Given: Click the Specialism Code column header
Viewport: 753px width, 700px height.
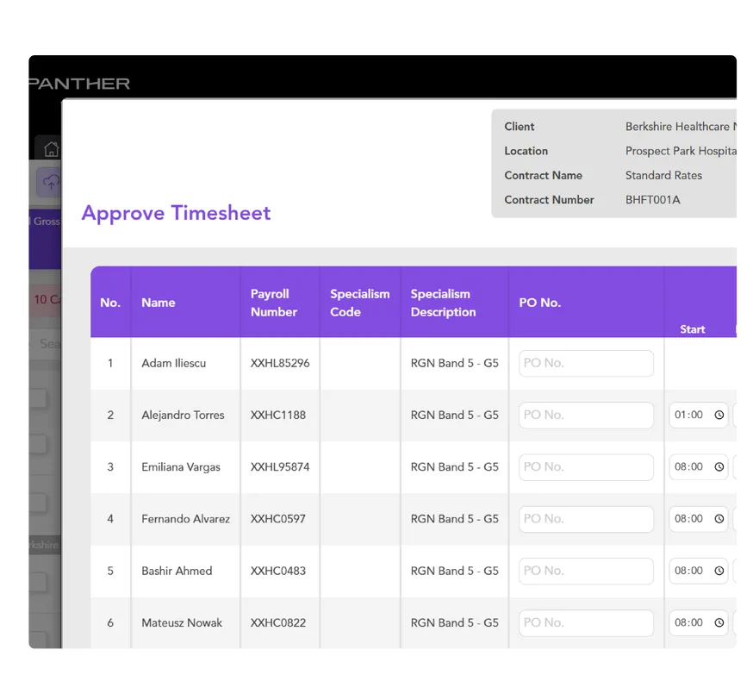Looking at the screenshot, I should [x=359, y=303].
